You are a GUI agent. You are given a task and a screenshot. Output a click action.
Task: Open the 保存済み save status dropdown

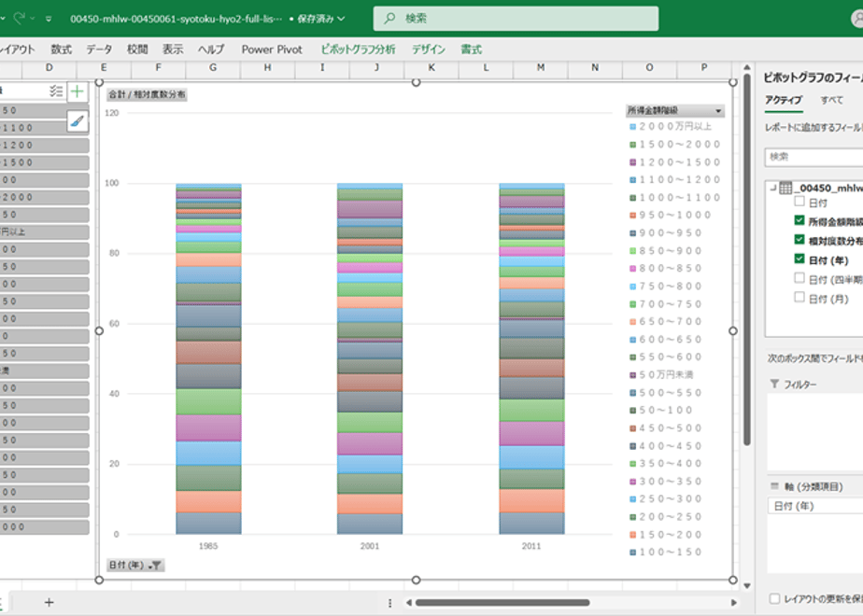pos(321,19)
